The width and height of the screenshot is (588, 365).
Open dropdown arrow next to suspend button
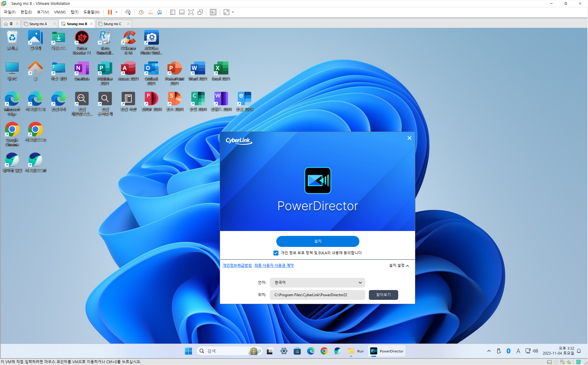point(116,12)
